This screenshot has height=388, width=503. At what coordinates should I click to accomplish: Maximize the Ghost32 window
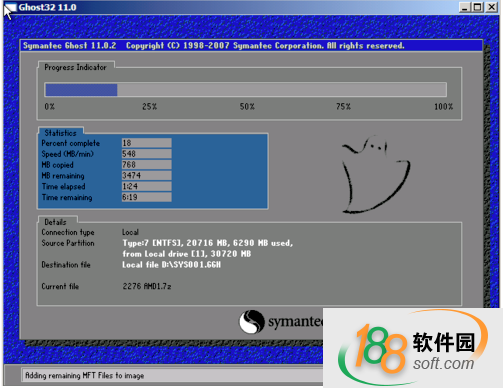point(478,7)
